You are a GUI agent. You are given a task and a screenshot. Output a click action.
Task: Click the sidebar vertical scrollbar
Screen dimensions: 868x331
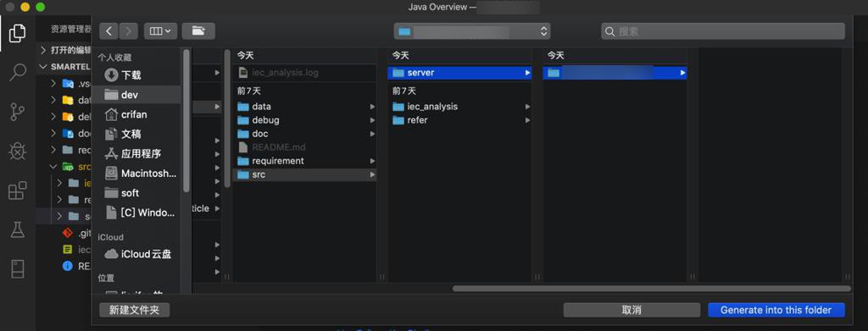[x=186, y=120]
